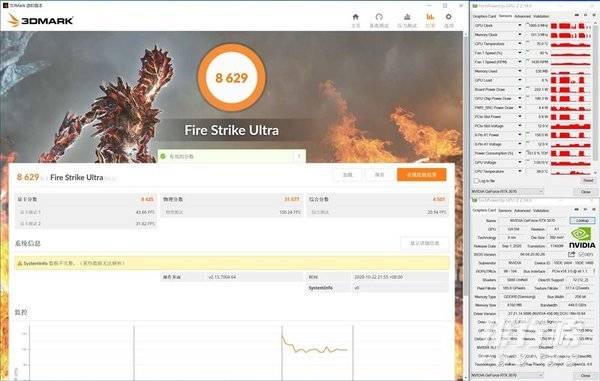The image size is (600, 381).
Task: Expand the GPU Clock sensor dropdown
Action: point(520,25)
